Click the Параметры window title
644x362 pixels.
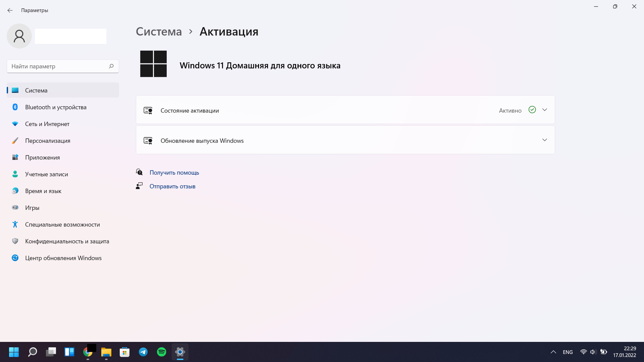pos(35,10)
